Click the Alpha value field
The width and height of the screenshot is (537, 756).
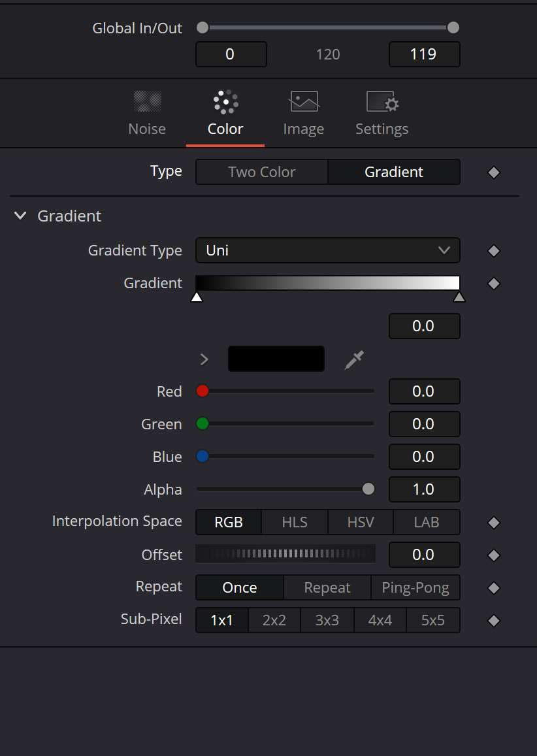coord(424,489)
